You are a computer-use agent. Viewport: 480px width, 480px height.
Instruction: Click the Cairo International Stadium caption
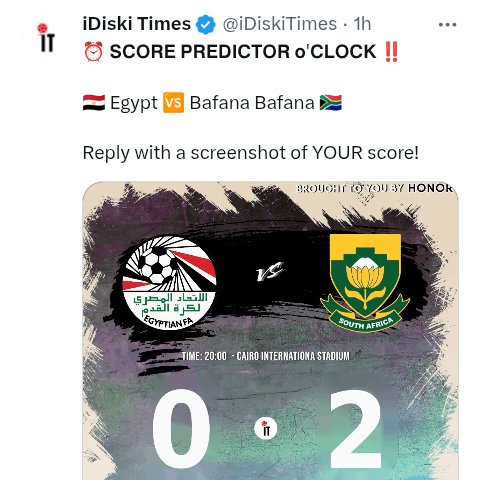[x=293, y=356]
